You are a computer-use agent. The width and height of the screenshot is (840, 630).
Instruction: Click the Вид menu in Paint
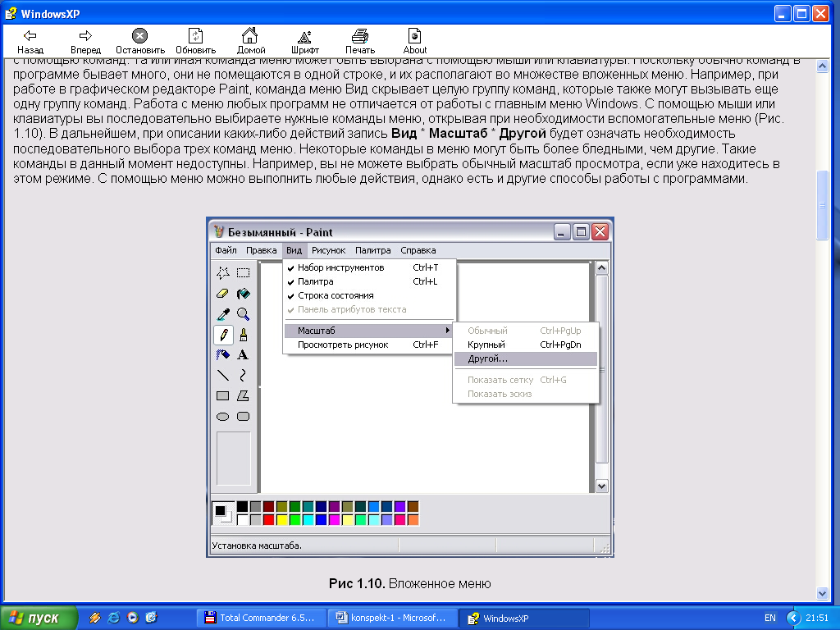tap(294, 250)
